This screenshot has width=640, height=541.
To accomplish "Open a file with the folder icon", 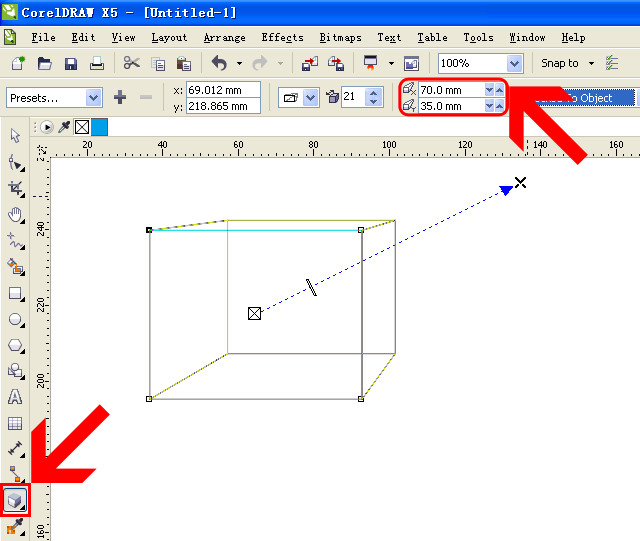I will click(x=44, y=63).
